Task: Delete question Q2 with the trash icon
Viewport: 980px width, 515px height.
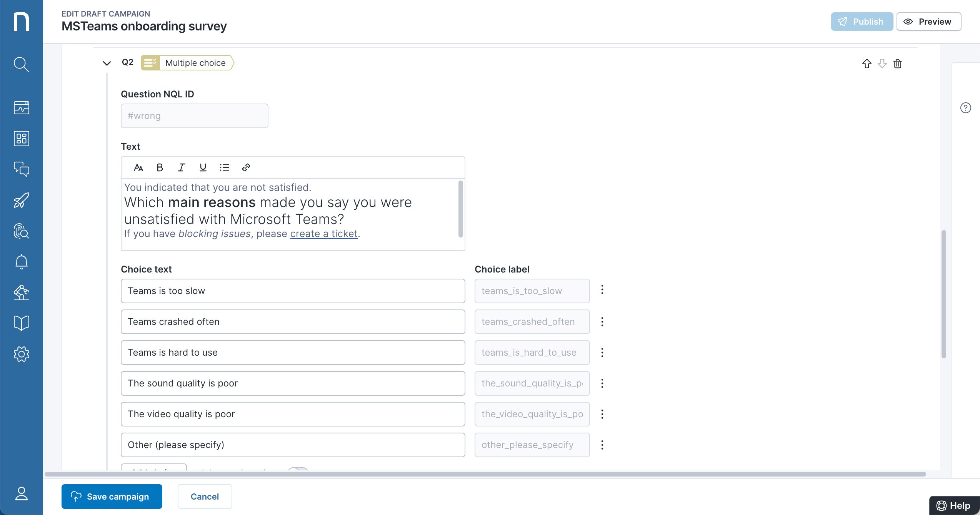Action: 898,64
